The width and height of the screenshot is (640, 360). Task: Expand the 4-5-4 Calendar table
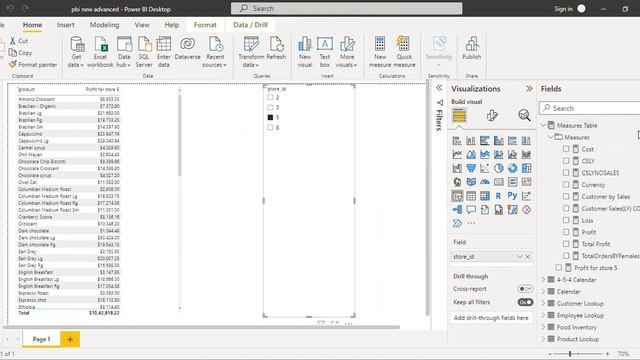point(544,280)
